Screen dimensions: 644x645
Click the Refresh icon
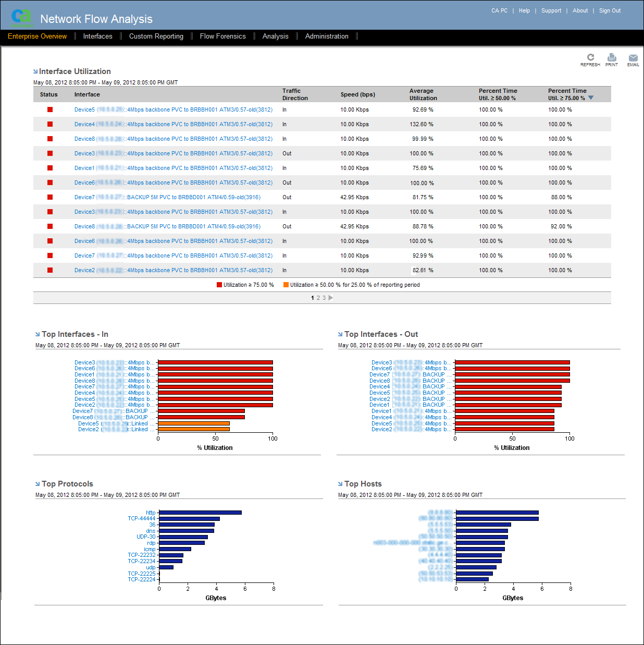click(x=590, y=57)
